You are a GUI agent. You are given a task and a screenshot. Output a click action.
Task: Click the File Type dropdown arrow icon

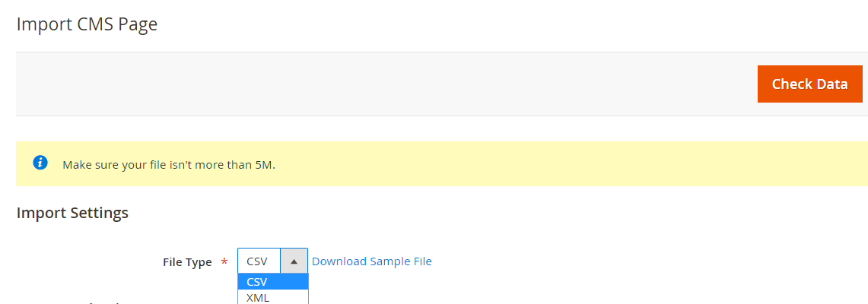click(x=294, y=261)
